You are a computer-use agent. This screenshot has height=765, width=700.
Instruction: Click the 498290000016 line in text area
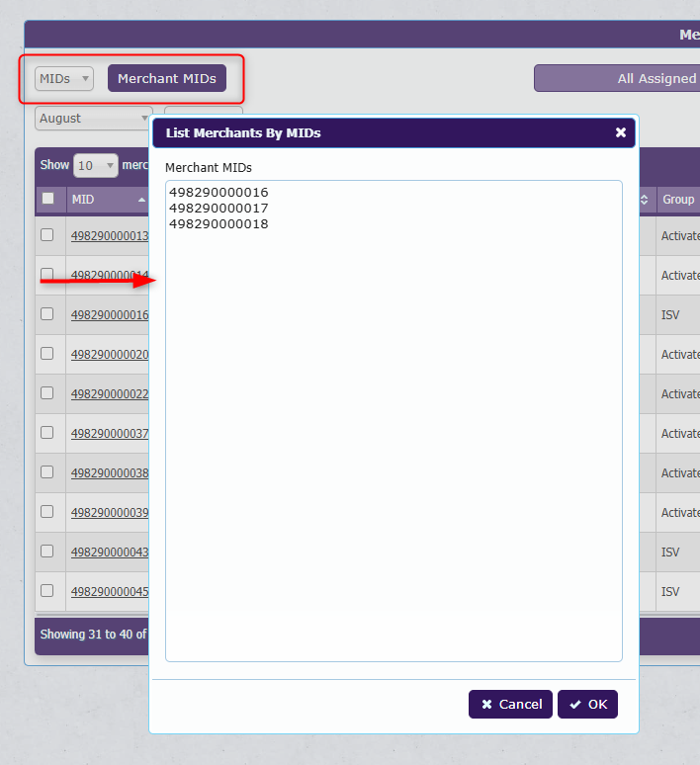click(x=219, y=192)
